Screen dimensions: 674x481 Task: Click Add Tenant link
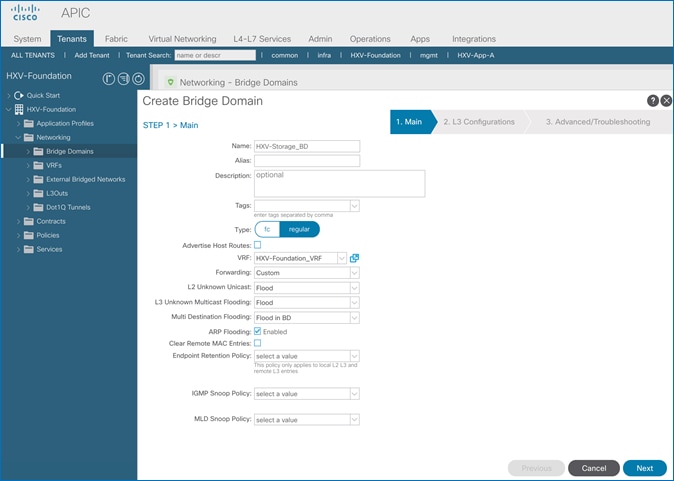(x=92, y=55)
